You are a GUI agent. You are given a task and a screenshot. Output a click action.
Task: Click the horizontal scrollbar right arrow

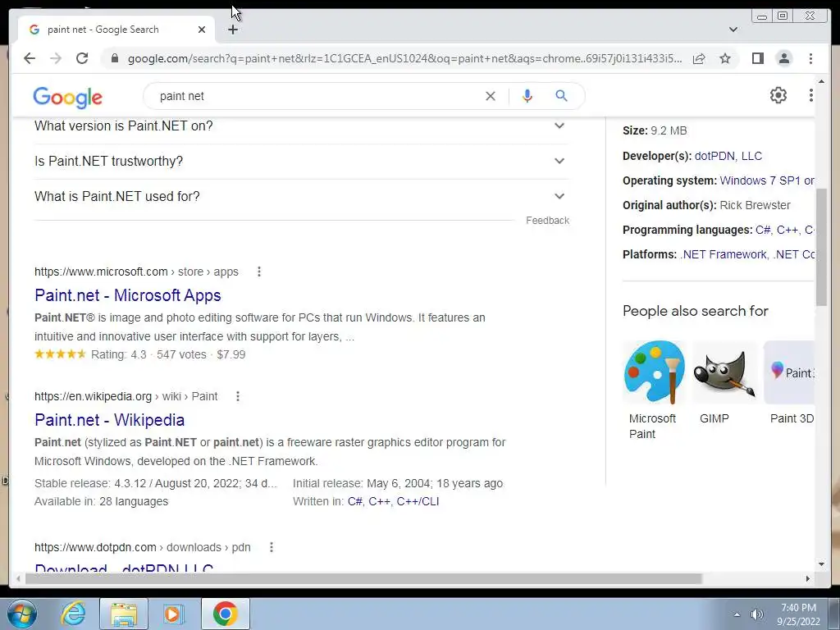808,578
